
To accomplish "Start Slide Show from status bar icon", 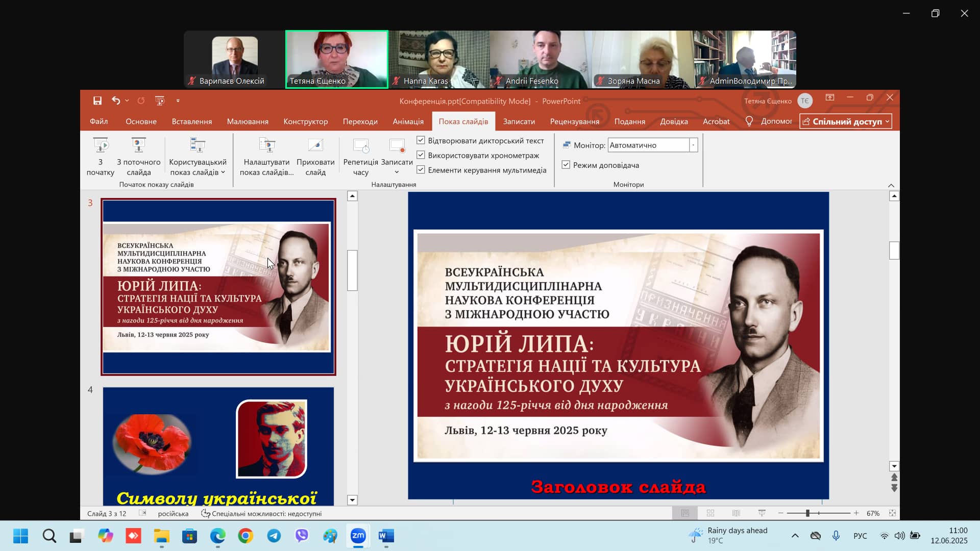I will (762, 513).
